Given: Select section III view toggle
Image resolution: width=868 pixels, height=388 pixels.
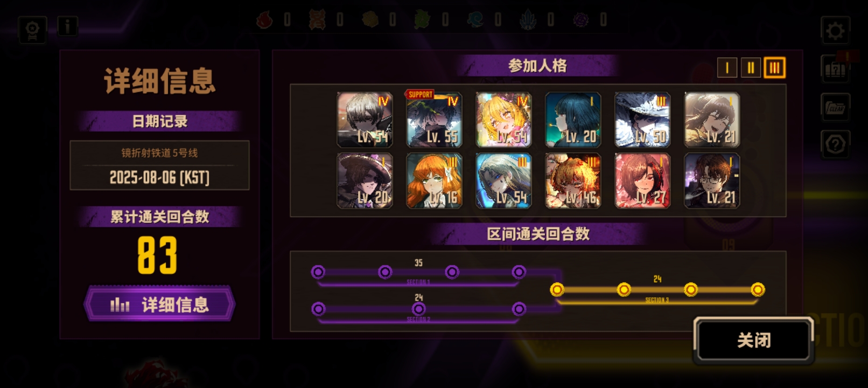Looking at the screenshot, I should [774, 68].
